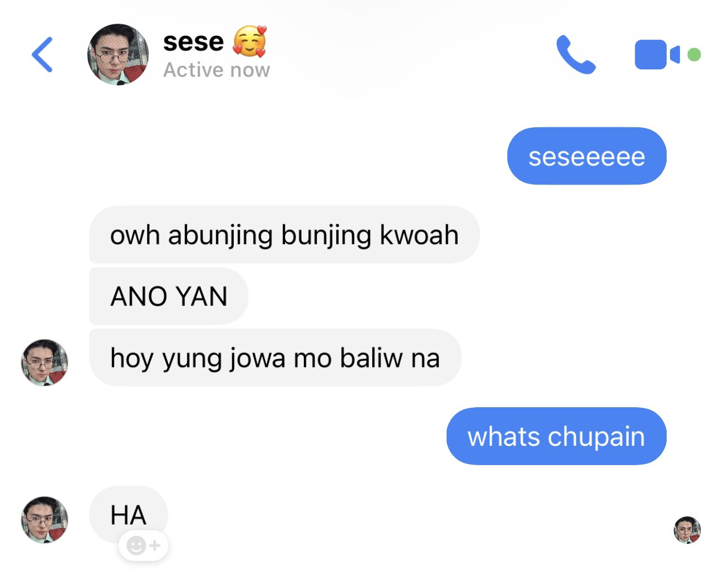Image resolution: width=708 pixels, height=588 pixels.
Task: Tap avatar beside the HA message
Action: pyautogui.click(x=45, y=520)
